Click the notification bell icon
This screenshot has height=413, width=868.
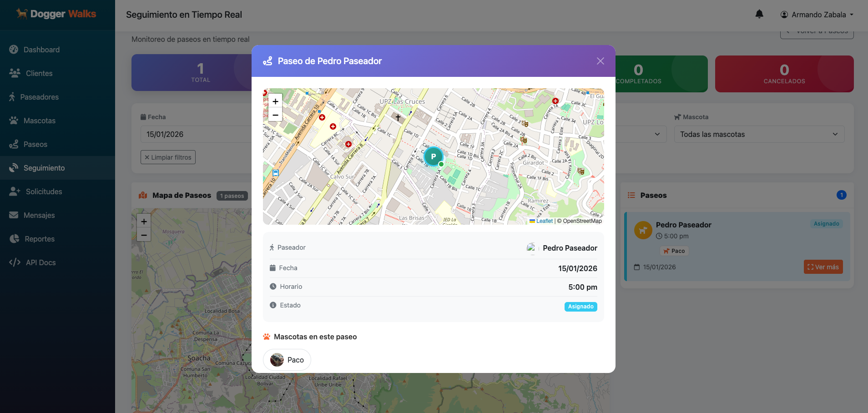(759, 14)
